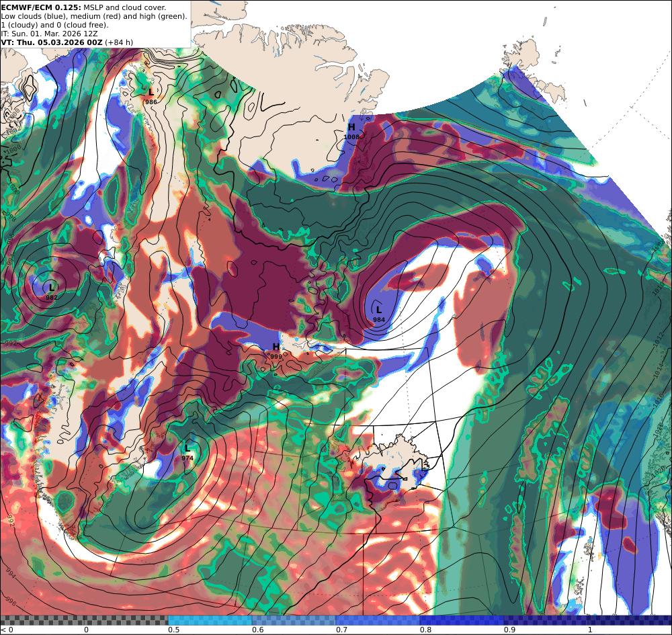
Task: Click the 'VT: Thu. 05.03.2026 00Z' valid time
Action: coord(52,42)
